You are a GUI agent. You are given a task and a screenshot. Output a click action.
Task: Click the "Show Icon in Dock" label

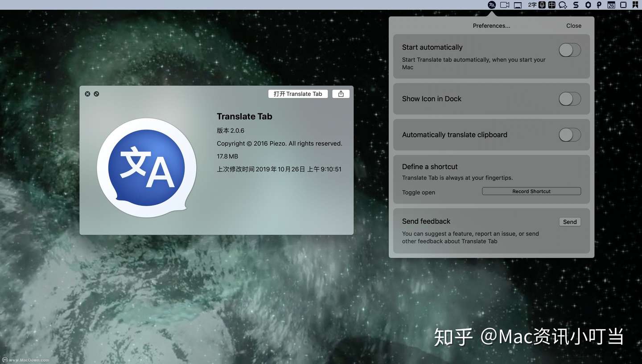[432, 99]
